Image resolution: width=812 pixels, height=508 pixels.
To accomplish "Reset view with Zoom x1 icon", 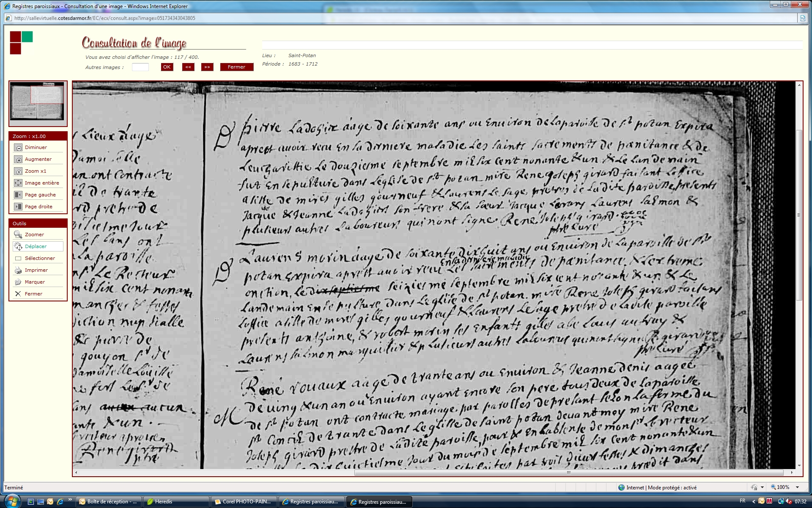I will (x=18, y=171).
